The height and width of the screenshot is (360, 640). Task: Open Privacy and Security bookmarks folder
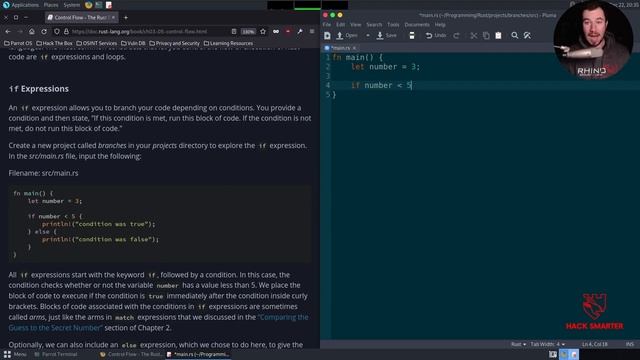point(174,43)
